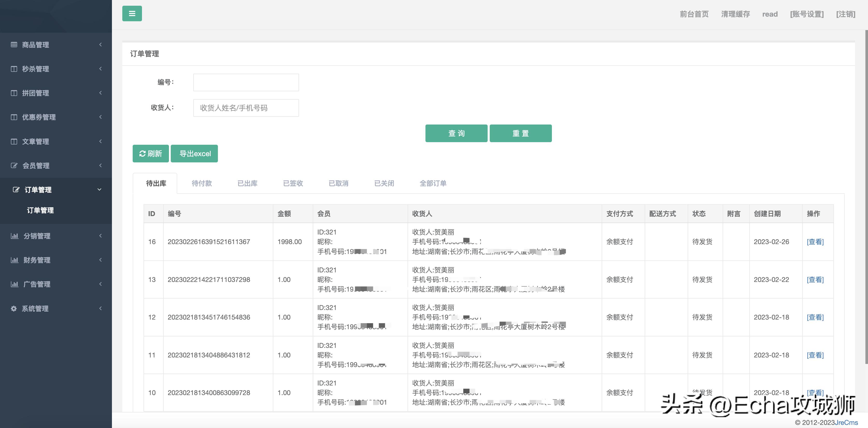
Task: Click 清理缓存 in the top menu
Action: [x=735, y=14]
